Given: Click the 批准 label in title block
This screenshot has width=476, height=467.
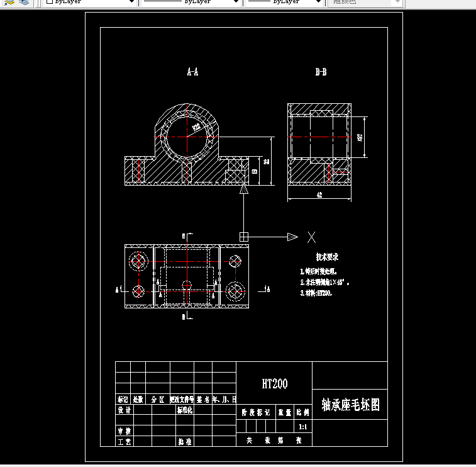Looking at the screenshot, I should pos(185,441).
